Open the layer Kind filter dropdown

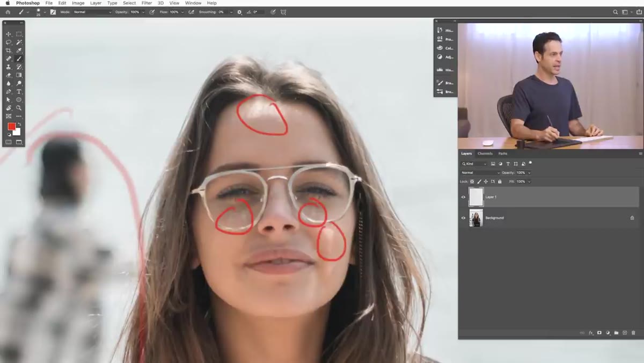tap(474, 164)
